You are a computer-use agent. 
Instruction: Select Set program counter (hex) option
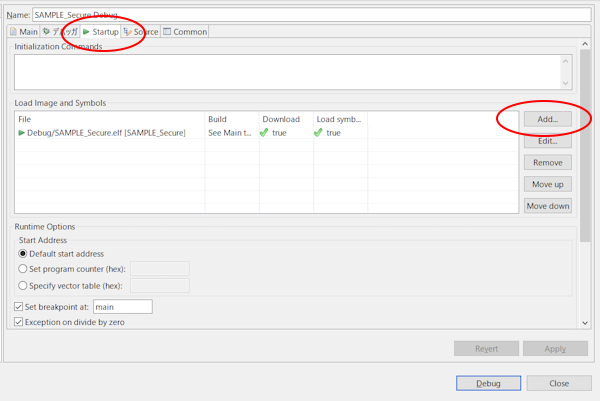(x=24, y=269)
